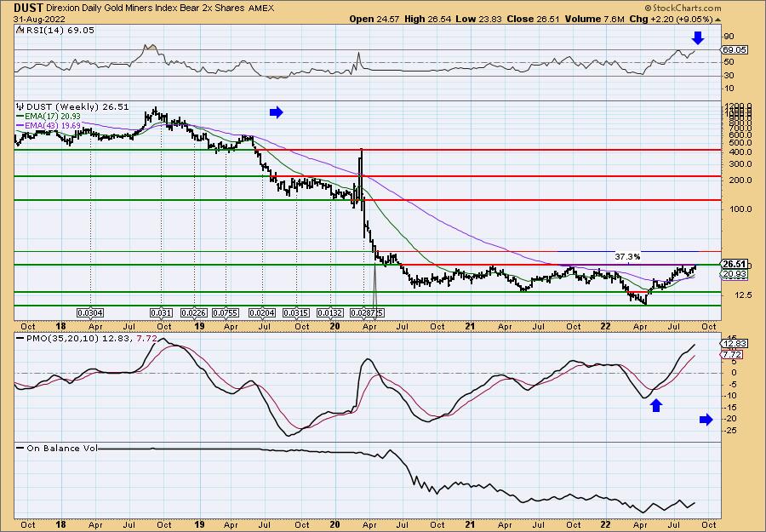This screenshot has width=766, height=532.
Task: Click the candlestick icon beside DUST (Weekly)
Action: pyautogui.click(x=20, y=106)
